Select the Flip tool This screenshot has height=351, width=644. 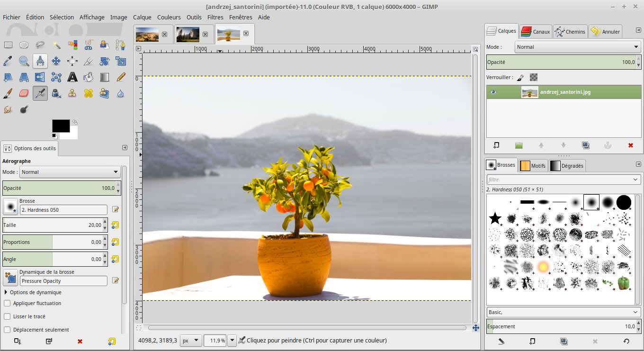tap(40, 77)
